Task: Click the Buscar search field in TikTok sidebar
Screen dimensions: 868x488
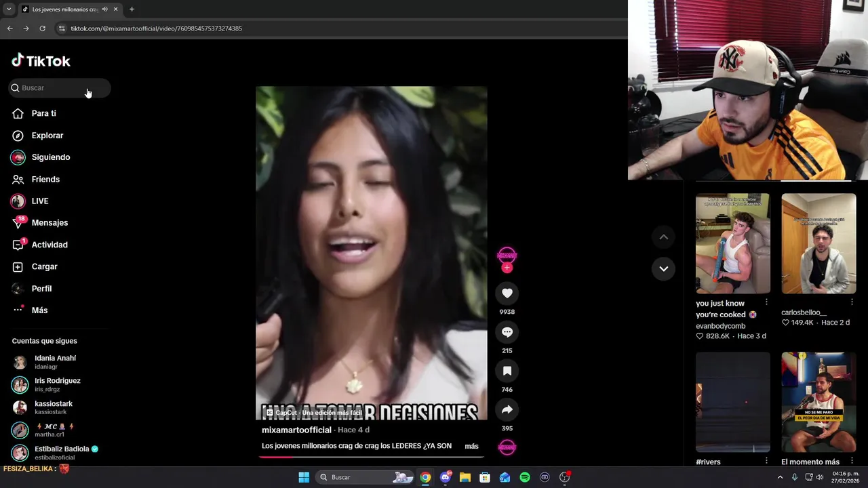Action: (x=60, y=88)
